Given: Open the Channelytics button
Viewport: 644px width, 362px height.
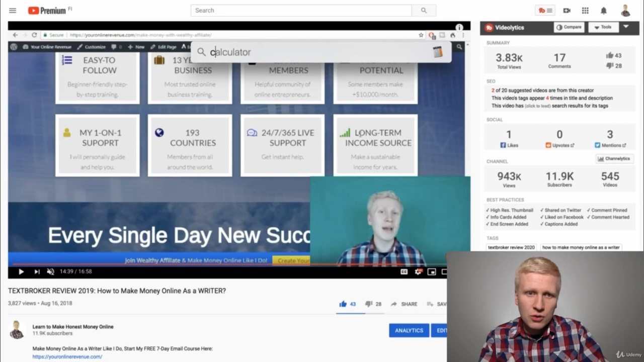Looking at the screenshot, I should click(x=614, y=158).
